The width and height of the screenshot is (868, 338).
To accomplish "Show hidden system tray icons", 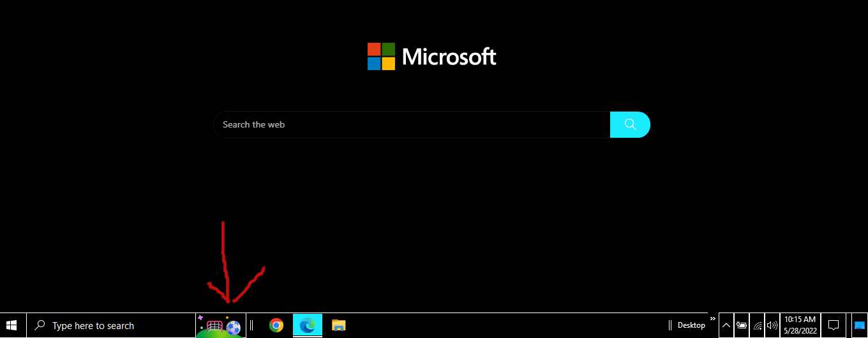I will (x=726, y=325).
